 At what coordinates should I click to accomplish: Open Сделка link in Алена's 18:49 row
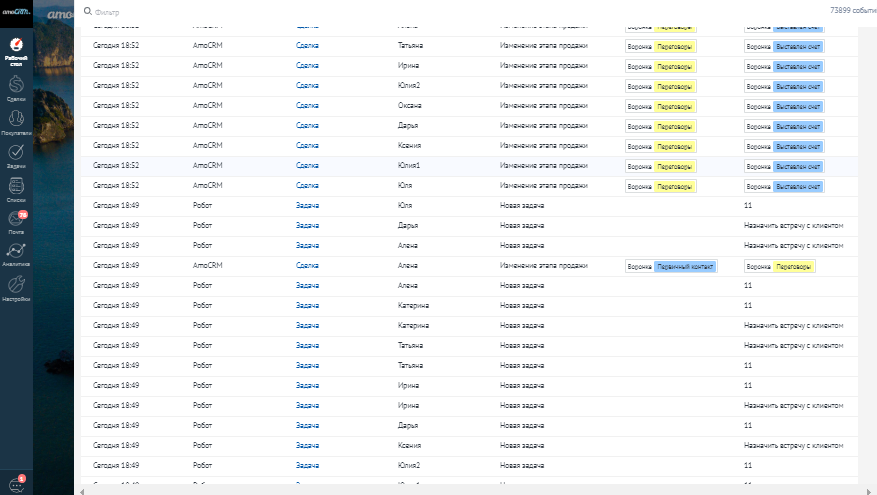(307, 265)
